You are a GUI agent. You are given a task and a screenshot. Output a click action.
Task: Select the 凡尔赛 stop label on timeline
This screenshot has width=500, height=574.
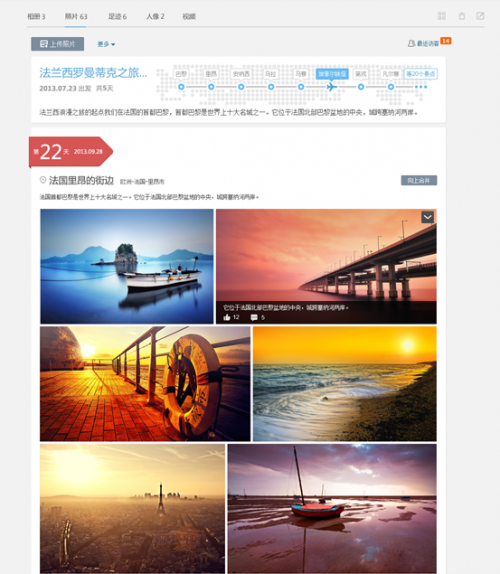click(x=391, y=74)
